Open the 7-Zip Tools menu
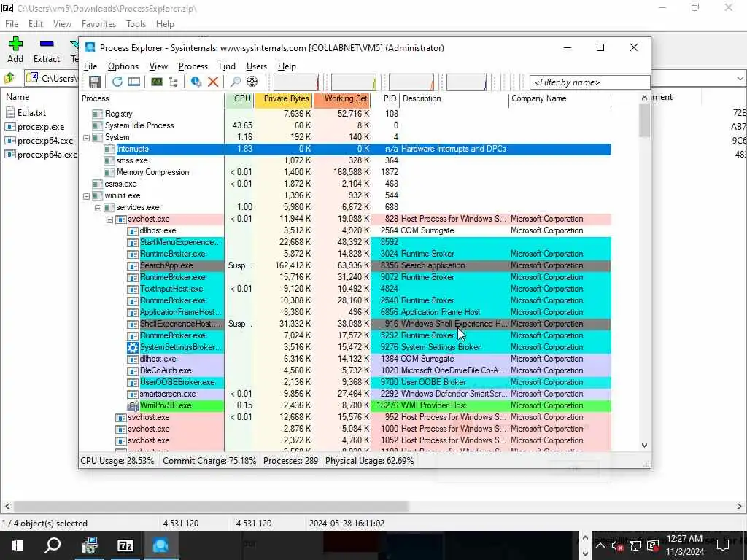747x560 pixels. [136, 24]
